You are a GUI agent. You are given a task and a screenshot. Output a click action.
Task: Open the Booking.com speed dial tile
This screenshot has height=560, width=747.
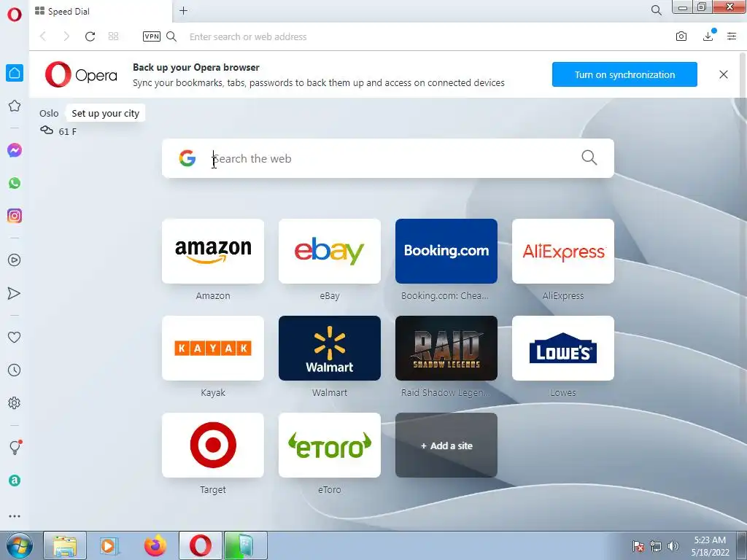pos(446,251)
